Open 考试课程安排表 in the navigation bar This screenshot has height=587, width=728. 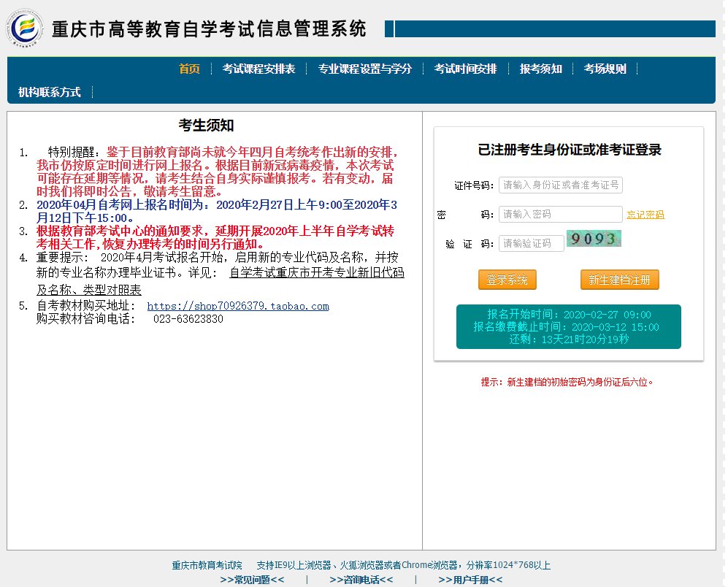tap(258, 69)
